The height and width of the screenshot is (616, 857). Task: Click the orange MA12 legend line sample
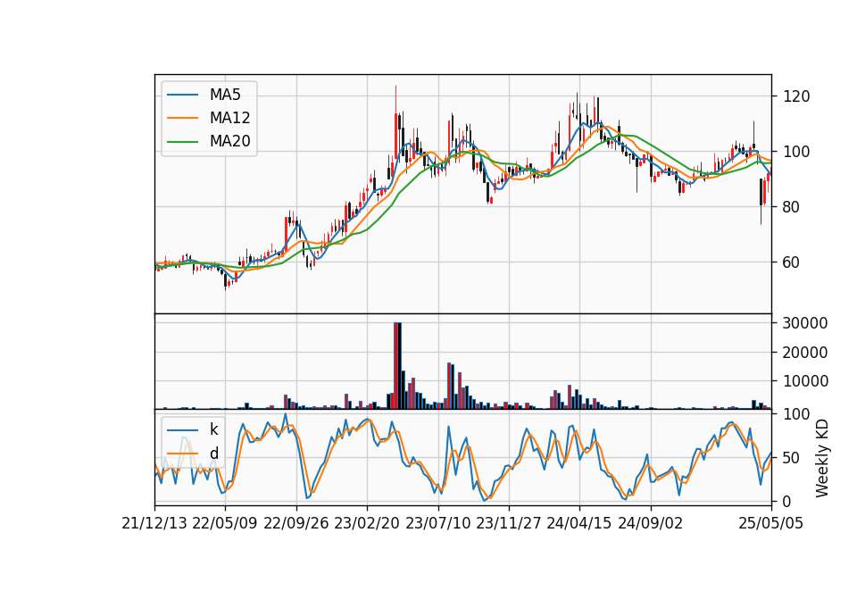tap(182, 118)
